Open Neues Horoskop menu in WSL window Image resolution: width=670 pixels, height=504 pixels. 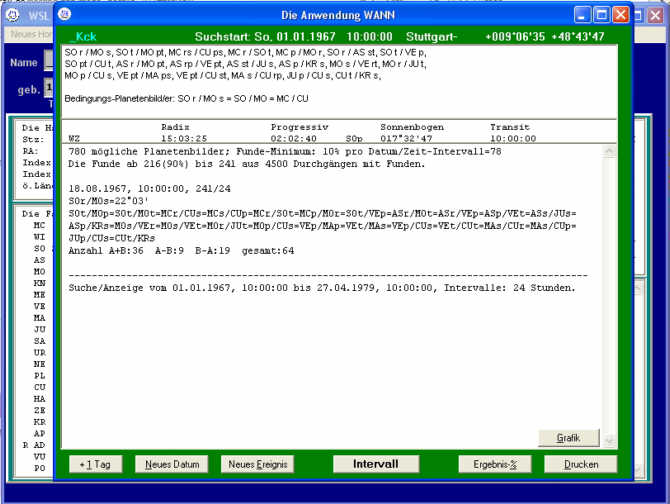(31, 34)
